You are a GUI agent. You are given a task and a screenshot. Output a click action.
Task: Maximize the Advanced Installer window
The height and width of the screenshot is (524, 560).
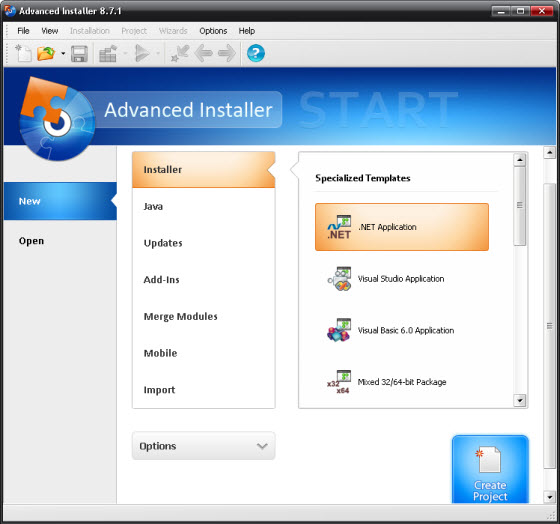click(520, 11)
